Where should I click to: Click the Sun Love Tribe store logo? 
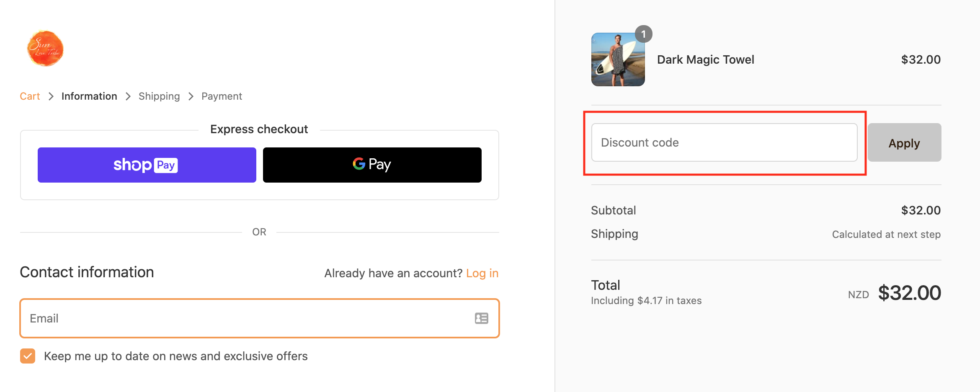click(x=45, y=48)
